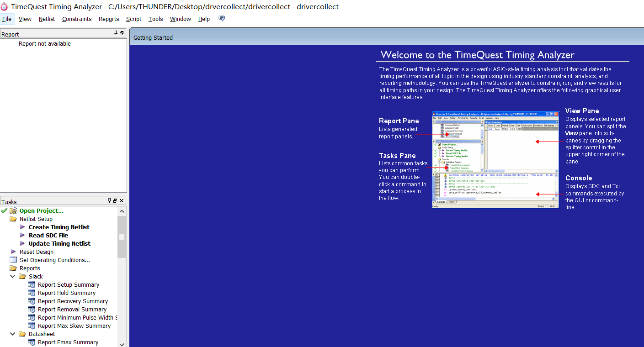Select the Getting Started tab
Viewport: 644px width, 347px height.
[x=153, y=37]
